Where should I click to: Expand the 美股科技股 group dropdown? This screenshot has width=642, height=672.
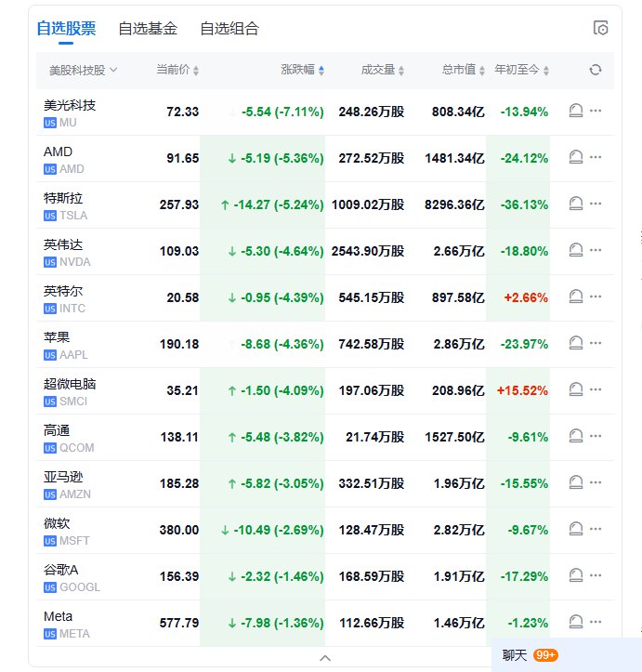[83, 70]
